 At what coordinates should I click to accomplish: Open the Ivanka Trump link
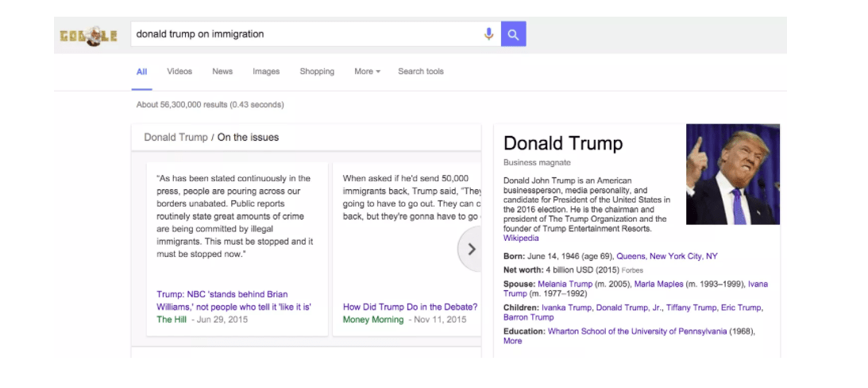coord(565,308)
